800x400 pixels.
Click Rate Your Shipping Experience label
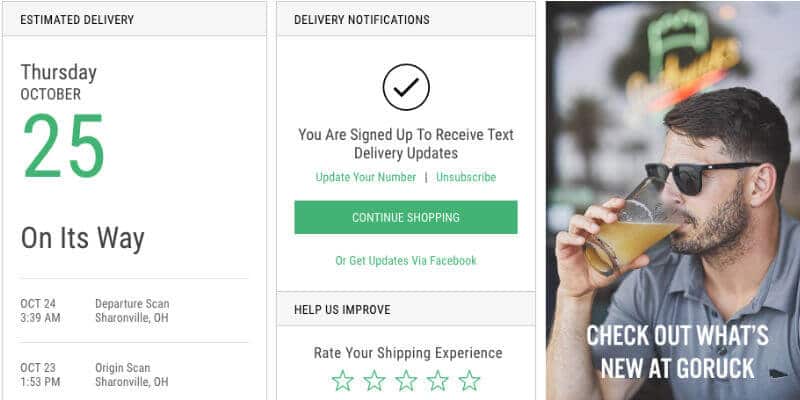(x=408, y=353)
